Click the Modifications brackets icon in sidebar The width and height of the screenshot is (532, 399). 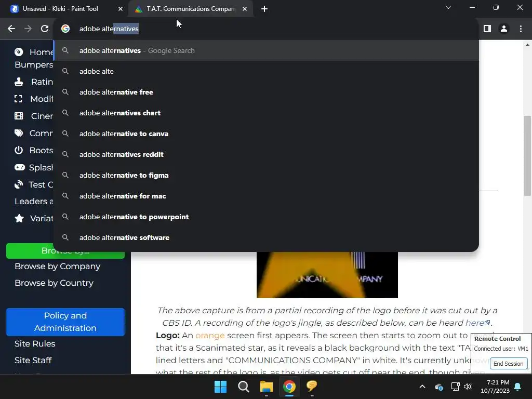click(x=18, y=99)
